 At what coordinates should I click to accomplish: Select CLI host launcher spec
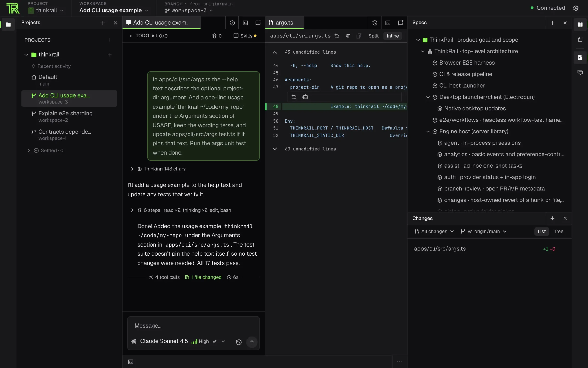pyautogui.click(x=462, y=86)
